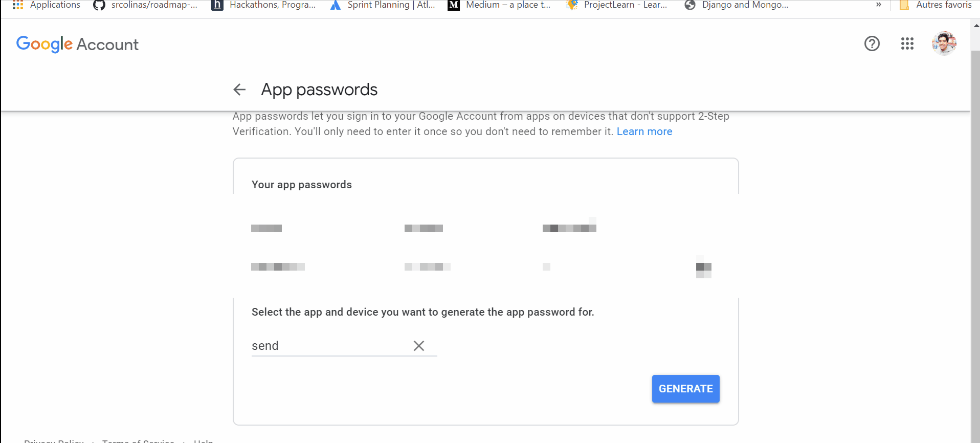Open the Hackathons bookmark

[263, 5]
